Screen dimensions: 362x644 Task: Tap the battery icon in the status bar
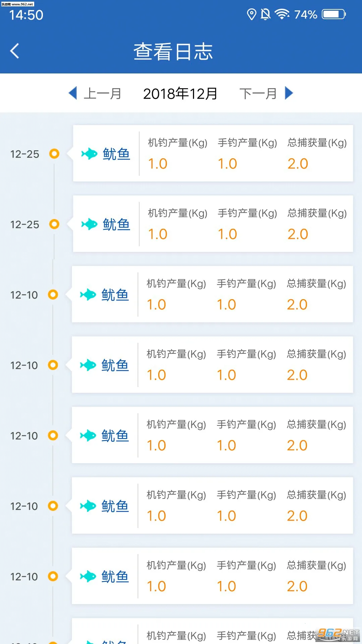pos(334,14)
